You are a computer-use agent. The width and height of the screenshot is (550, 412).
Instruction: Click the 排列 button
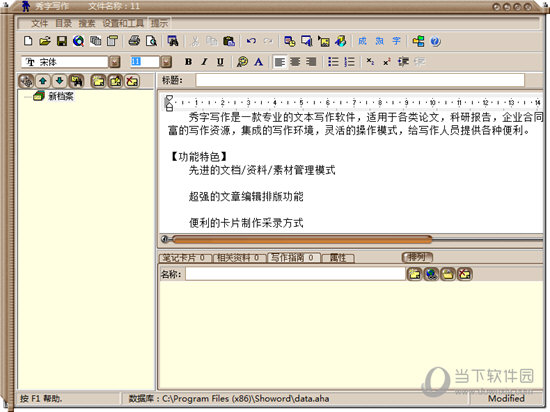[417, 257]
